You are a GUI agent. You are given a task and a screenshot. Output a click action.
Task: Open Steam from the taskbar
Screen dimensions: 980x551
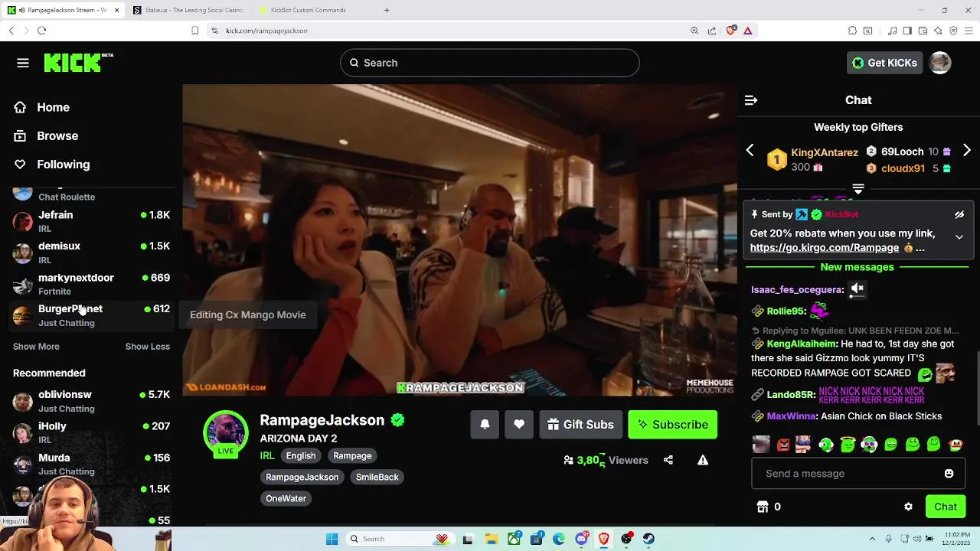point(648,539)
